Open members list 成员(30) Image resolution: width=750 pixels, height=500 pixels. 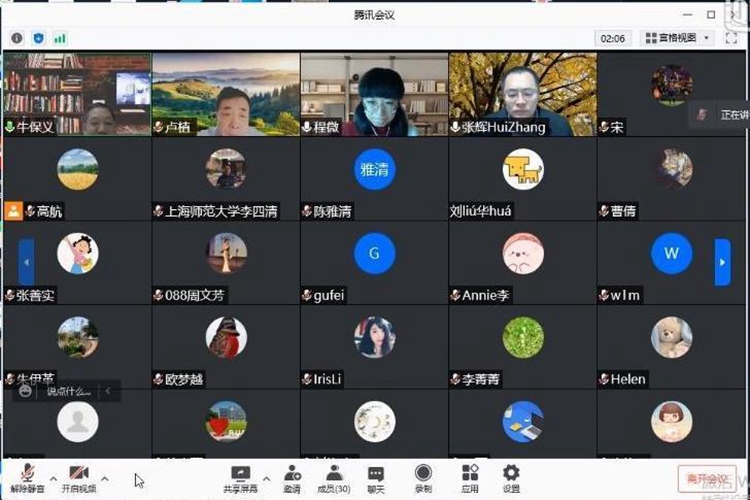(x=335, y=477)
